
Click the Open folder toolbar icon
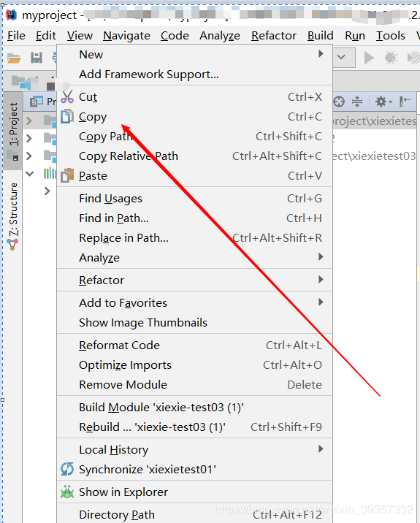(x=15, y=58)
